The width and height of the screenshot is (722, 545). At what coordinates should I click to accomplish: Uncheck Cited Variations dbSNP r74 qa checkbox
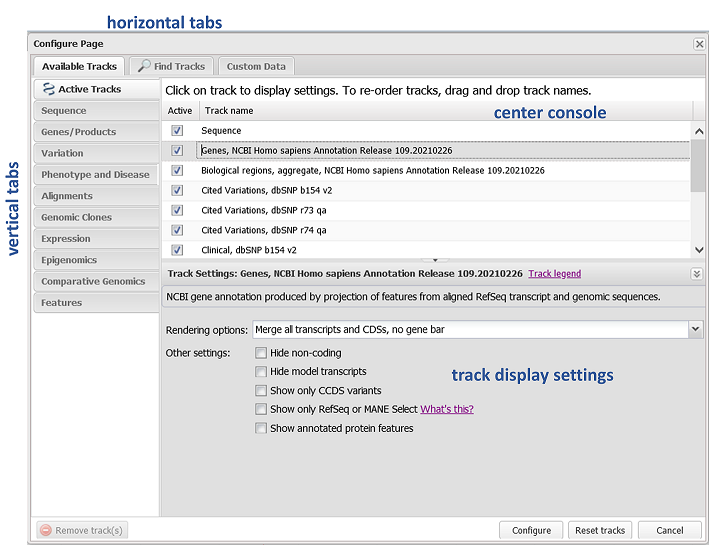click(x=177, y=230)
